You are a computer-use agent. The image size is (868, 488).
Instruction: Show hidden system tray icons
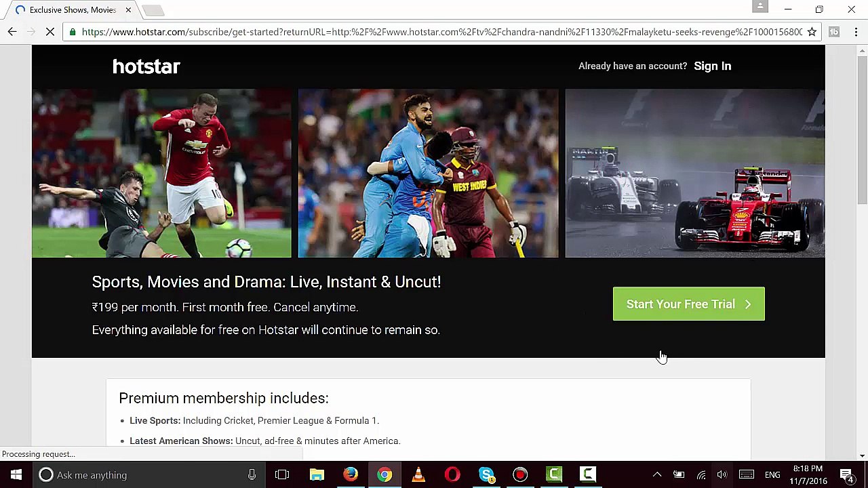point(656,475)
